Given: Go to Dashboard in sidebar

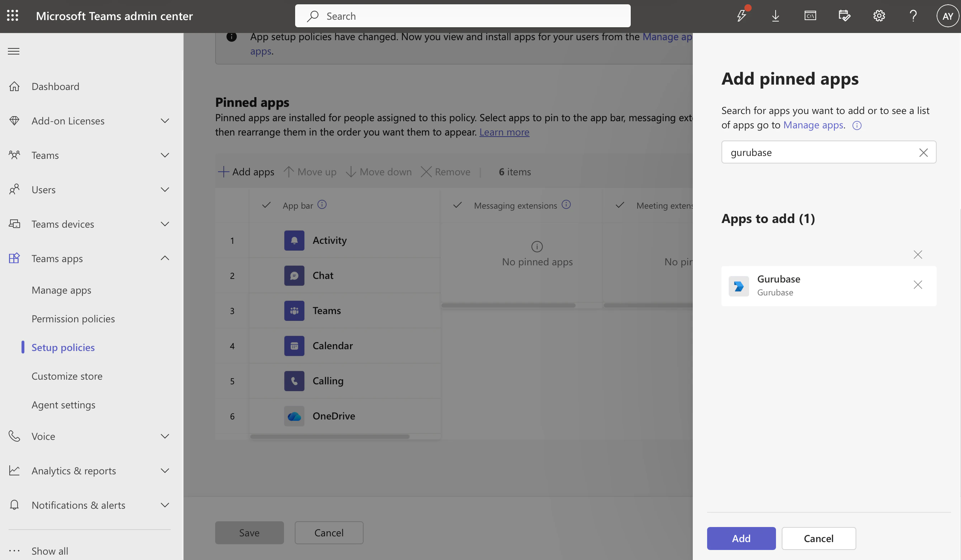Looking at the screenshot, I should click(55, 86).
